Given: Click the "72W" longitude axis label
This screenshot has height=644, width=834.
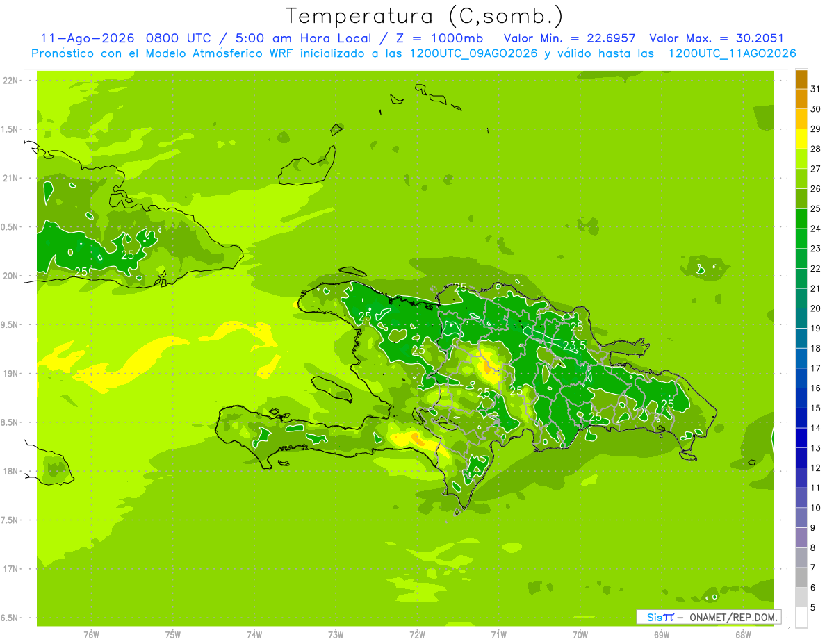Looking at the screenshot, I should [417, 634].
